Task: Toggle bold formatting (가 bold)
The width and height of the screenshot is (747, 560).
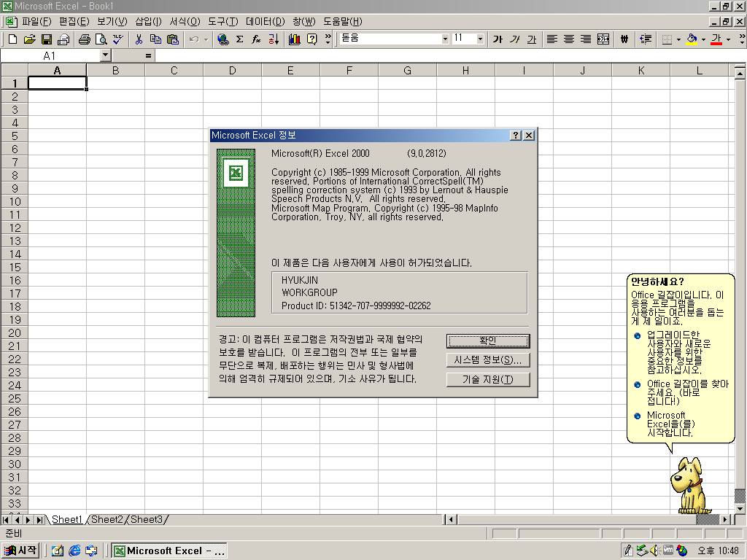Action: click(x=498, y=39)
